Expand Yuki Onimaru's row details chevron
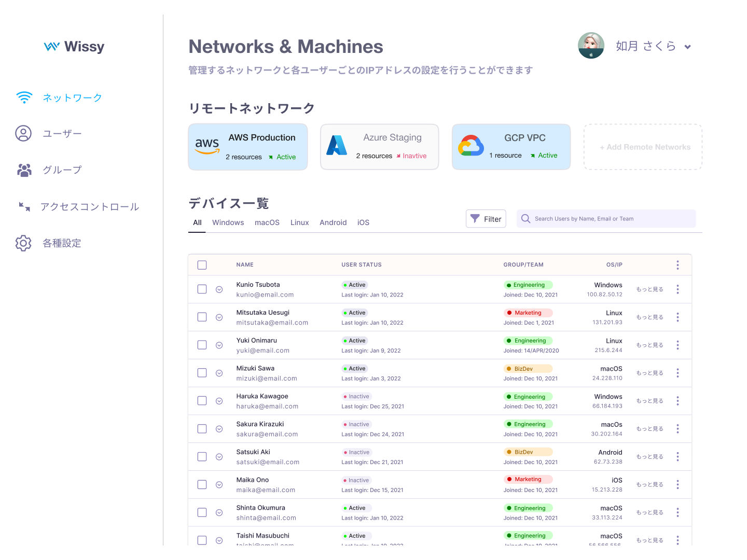This screenshot has height=560, width=747. 219,345
